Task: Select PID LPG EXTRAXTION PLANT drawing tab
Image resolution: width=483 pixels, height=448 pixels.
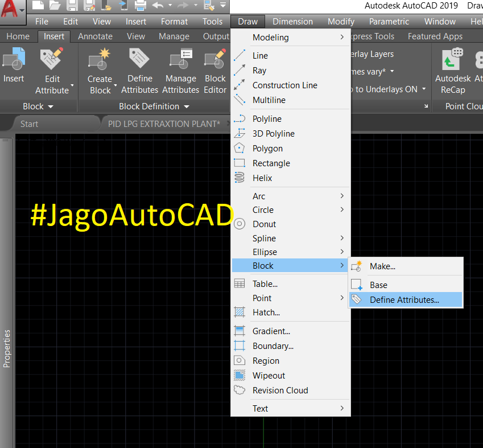Action: point(164,124)
